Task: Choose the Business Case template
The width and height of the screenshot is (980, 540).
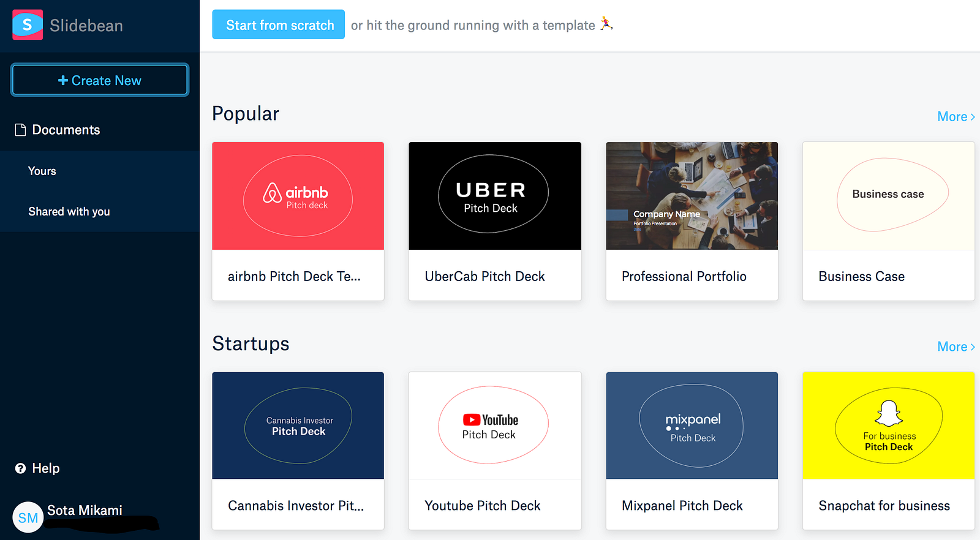Action: [x=889, y=221]
